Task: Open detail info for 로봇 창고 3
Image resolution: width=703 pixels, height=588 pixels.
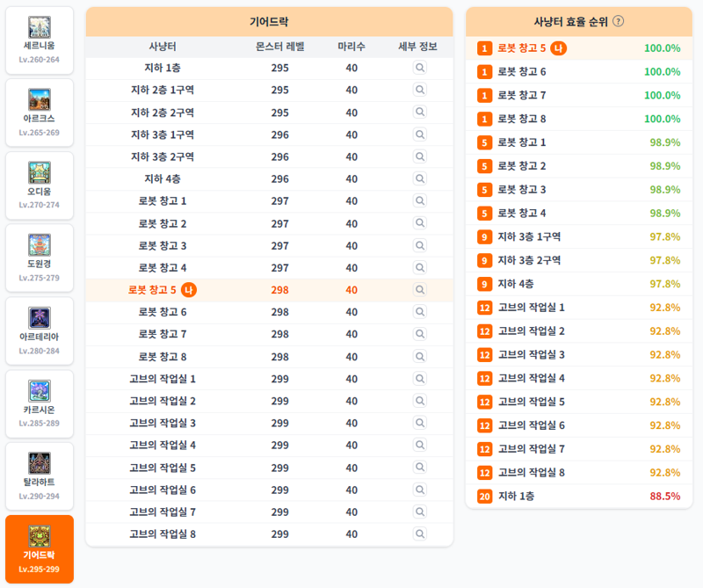Action: 420,245
